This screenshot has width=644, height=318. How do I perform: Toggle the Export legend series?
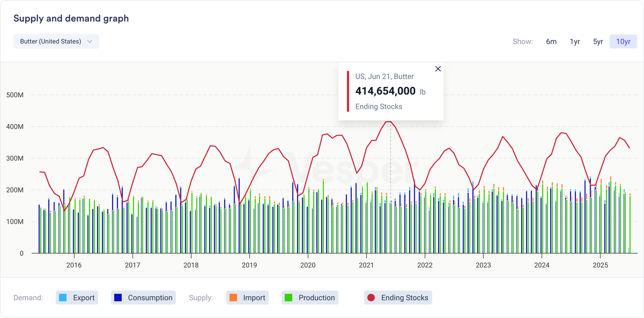tap(77, 298)
